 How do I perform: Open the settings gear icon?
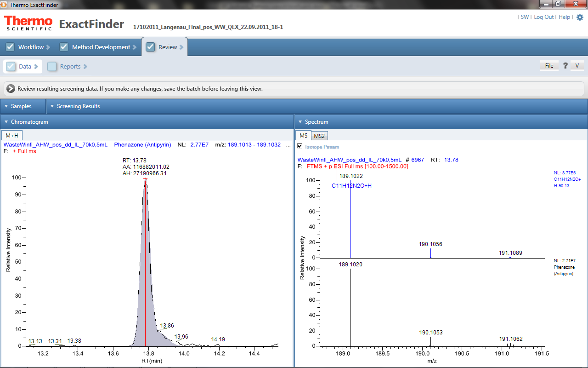click(580, 17)
